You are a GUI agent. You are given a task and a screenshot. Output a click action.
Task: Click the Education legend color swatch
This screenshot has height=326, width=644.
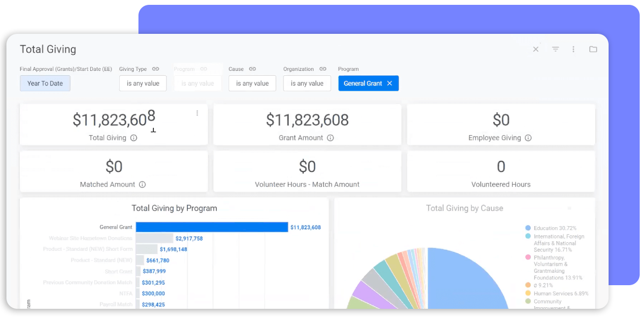[x=528, y=228]
